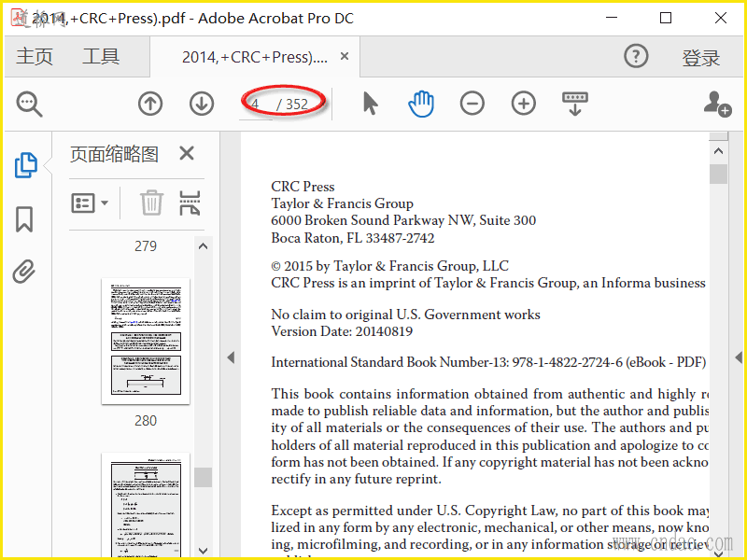Switch to the 主页 home tab
747x560 pixels.
coord(35,56)
